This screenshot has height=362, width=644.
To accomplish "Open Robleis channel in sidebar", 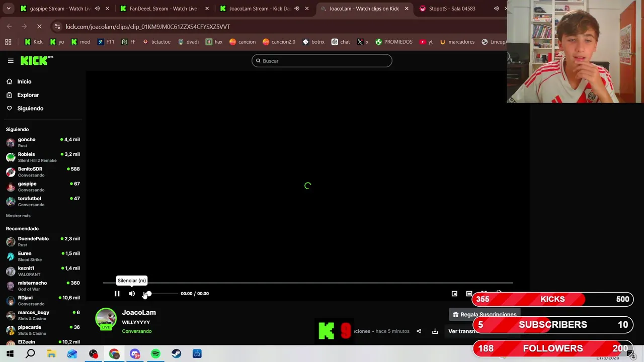I will pyautogui.click(x=43, y=157).
